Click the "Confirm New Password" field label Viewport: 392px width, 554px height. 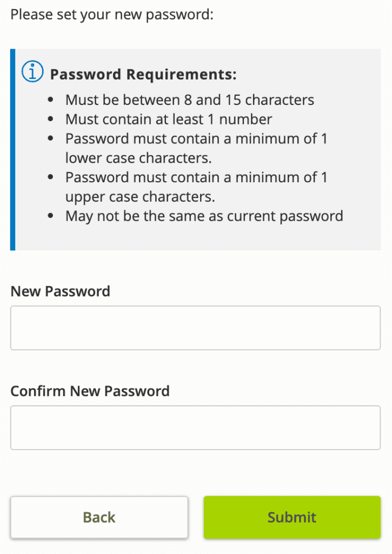pyautogui.click(x=90, y=391)
